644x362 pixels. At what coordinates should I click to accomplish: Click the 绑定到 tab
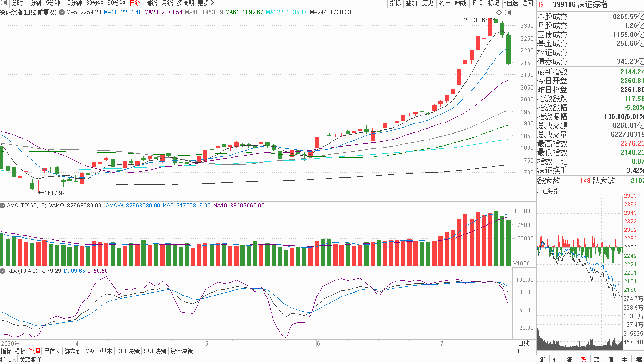coord(73,351)
